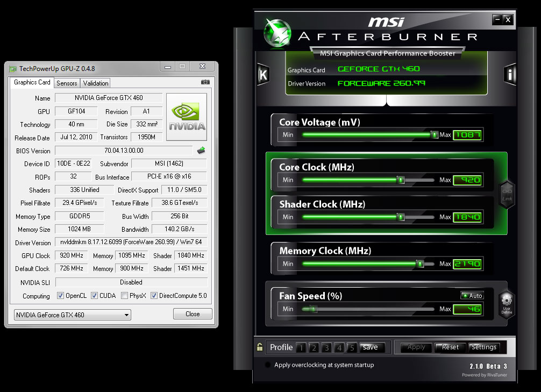
Task: Click the Core Clock value field 920
Action: coord(467,180)
